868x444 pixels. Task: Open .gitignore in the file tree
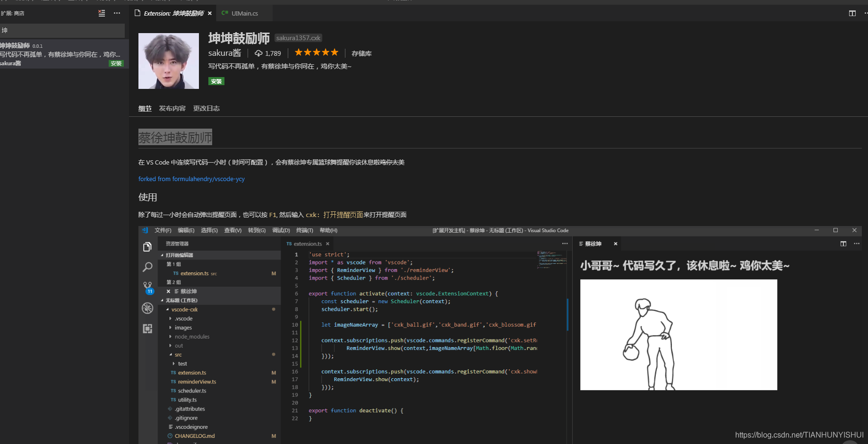186,418
